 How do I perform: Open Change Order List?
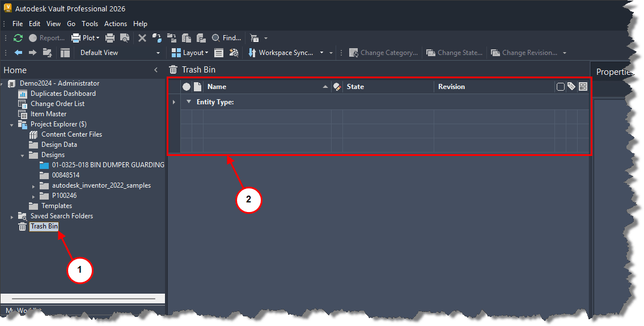57,104
